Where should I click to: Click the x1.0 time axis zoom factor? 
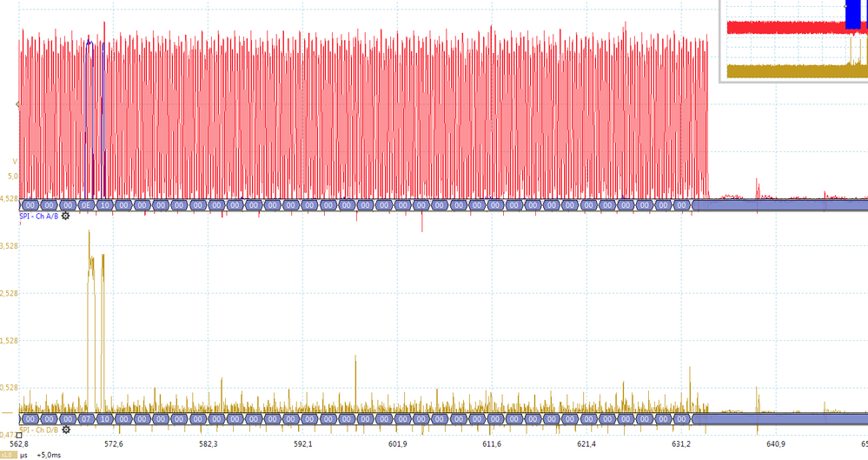coord(8,455)
